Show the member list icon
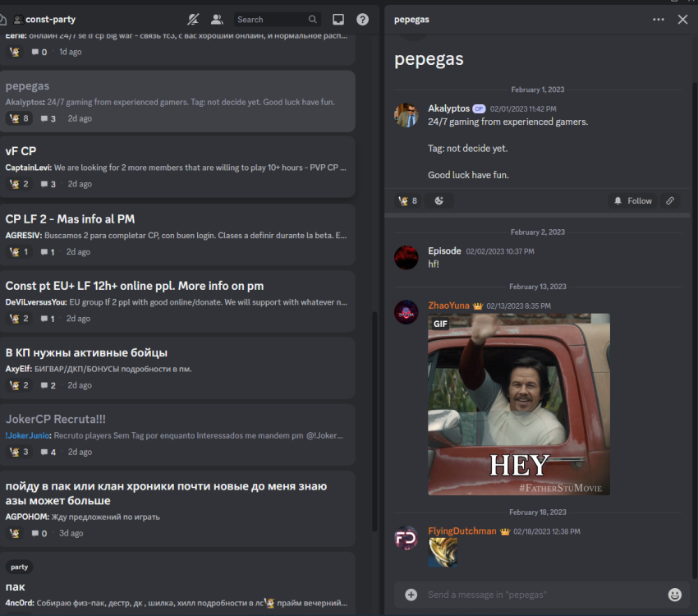The image size is (698, 616). pyautogui.click(x=217, y=19)
